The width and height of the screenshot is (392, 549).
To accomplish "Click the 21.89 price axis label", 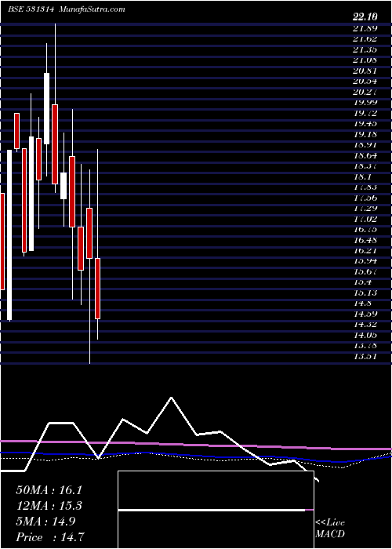I will [365, 28].
